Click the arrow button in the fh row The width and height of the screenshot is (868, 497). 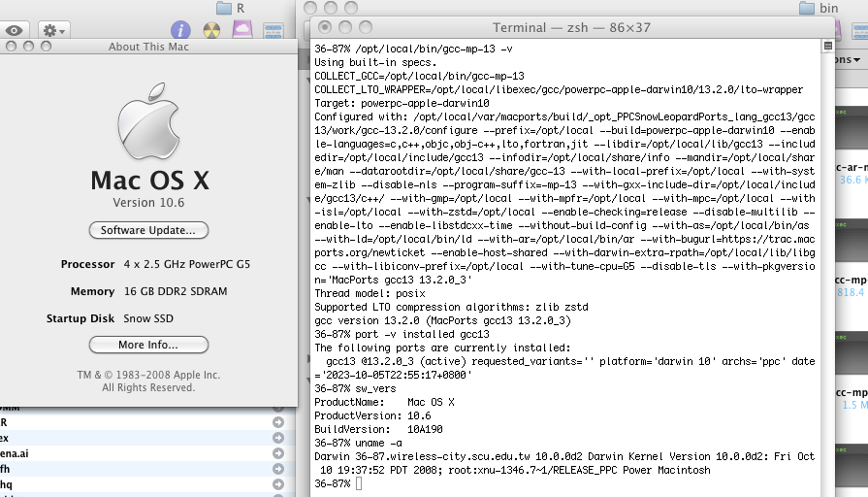click(x=278, y=469)
